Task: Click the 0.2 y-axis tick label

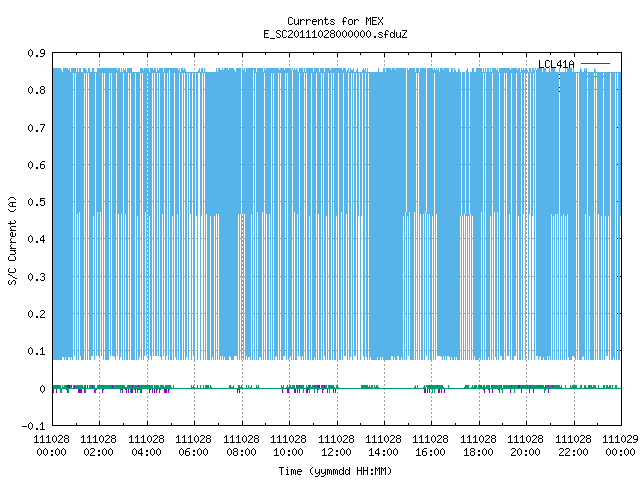Action: 36,314
